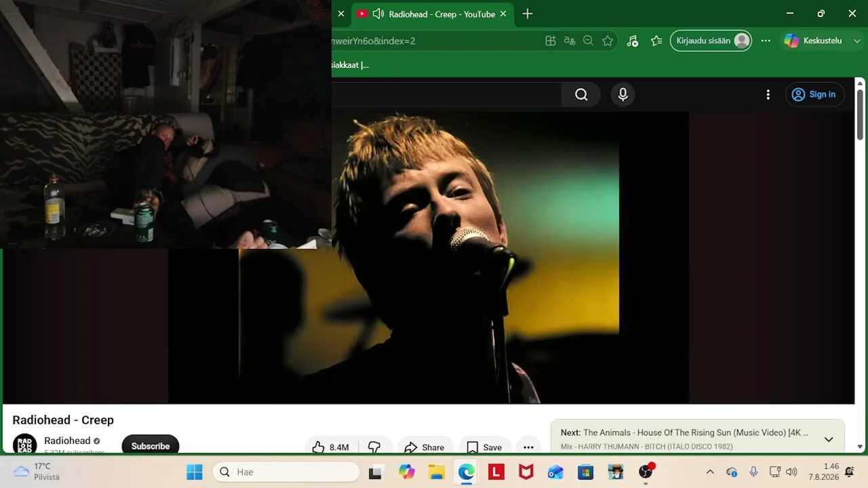Open Microsoft Store from the taskbar

pyautogui.click(x=585, y=472)
